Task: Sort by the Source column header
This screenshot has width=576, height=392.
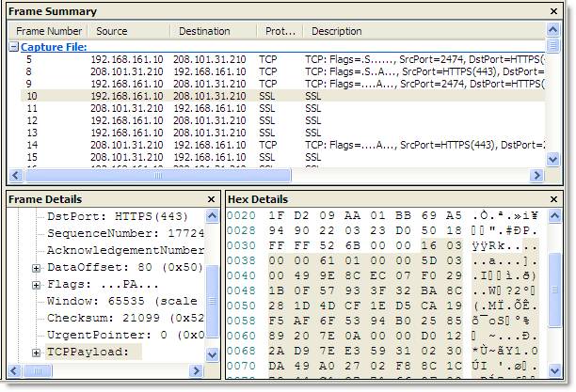Action: tap(129, 31)
